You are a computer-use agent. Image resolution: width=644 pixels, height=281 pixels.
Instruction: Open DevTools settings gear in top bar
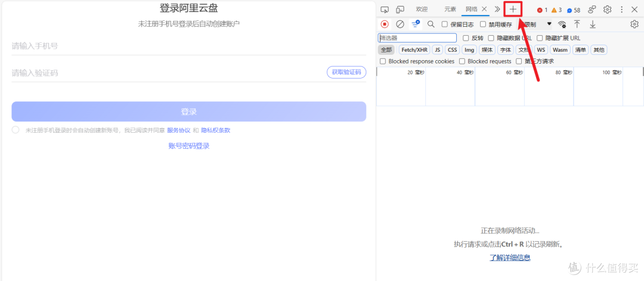coord(608,10)
